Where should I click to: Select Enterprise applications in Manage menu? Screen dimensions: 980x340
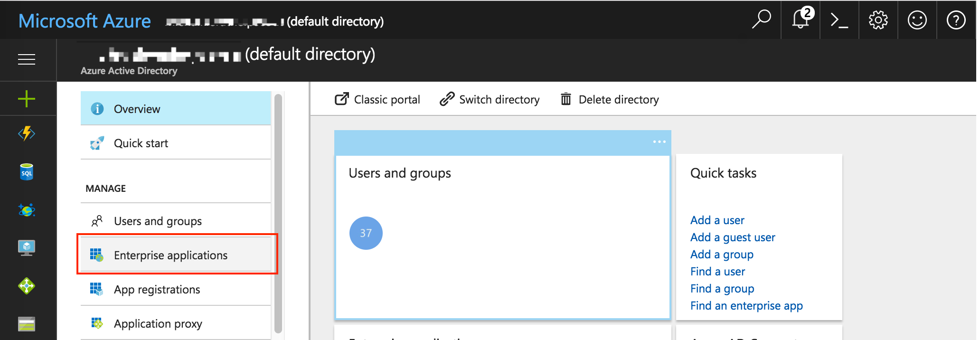click(x=170, y=255)
